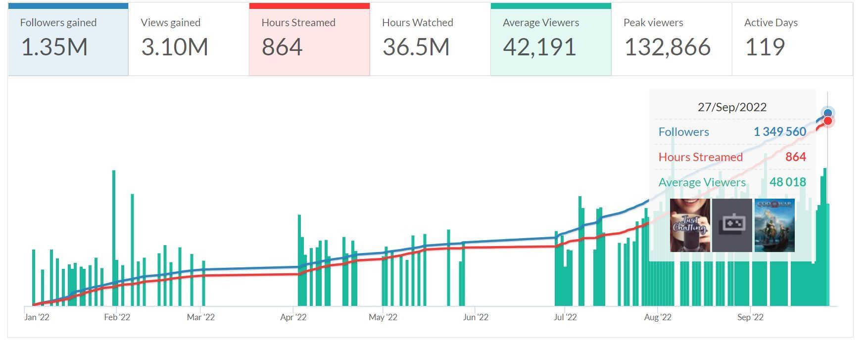Viewport: 868px width, 340px height.
Task: Show the Peak viewers metric
Action: tap(672, 41)
